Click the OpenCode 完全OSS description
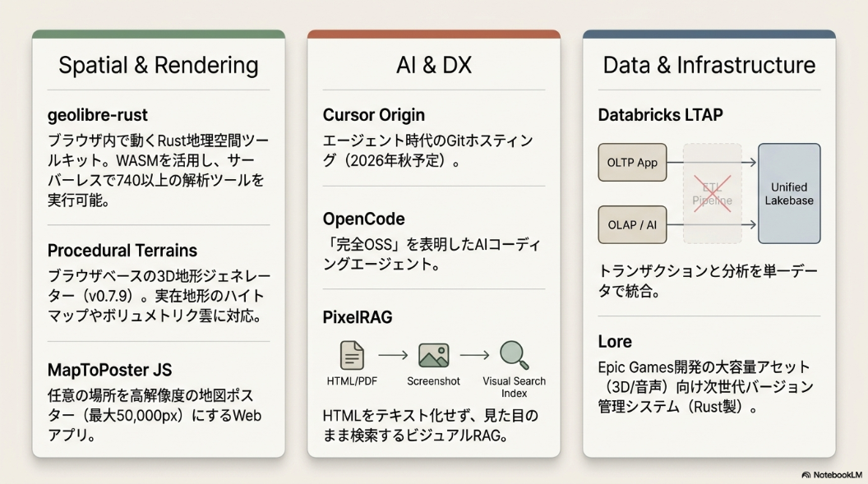Screen dimensions: 868x484 432,255
